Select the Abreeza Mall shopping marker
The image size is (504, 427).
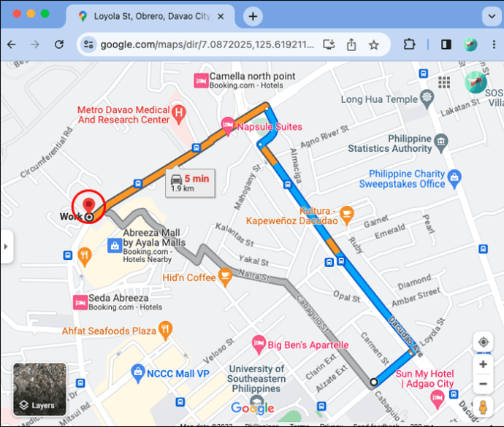click(115, 246)
